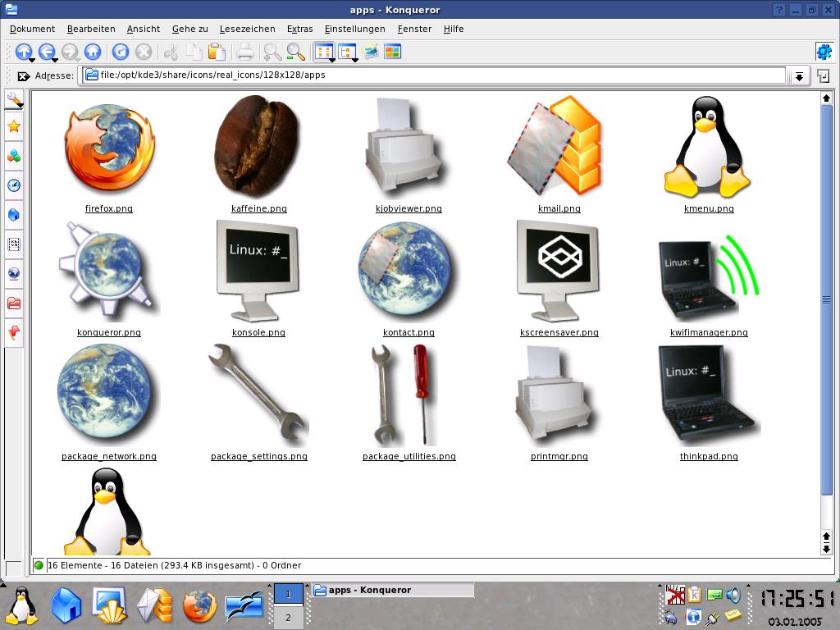
Task: Open the firefox.png file link
Action: (x=109, y=208)
